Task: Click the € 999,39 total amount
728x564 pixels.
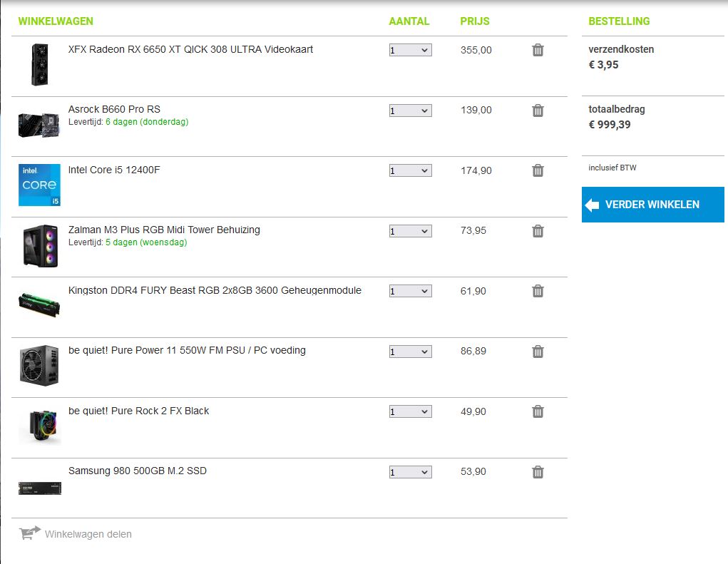Action: [x=610, y=124]
